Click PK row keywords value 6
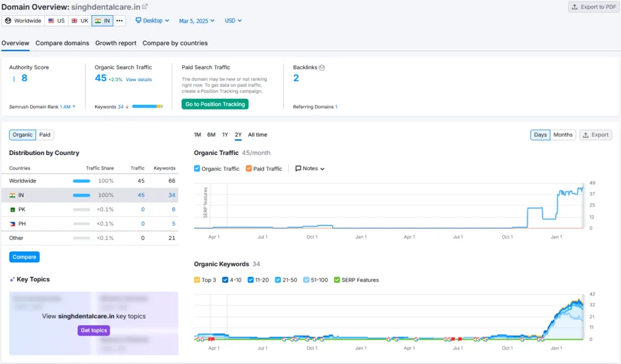 (x=173, y=210)
